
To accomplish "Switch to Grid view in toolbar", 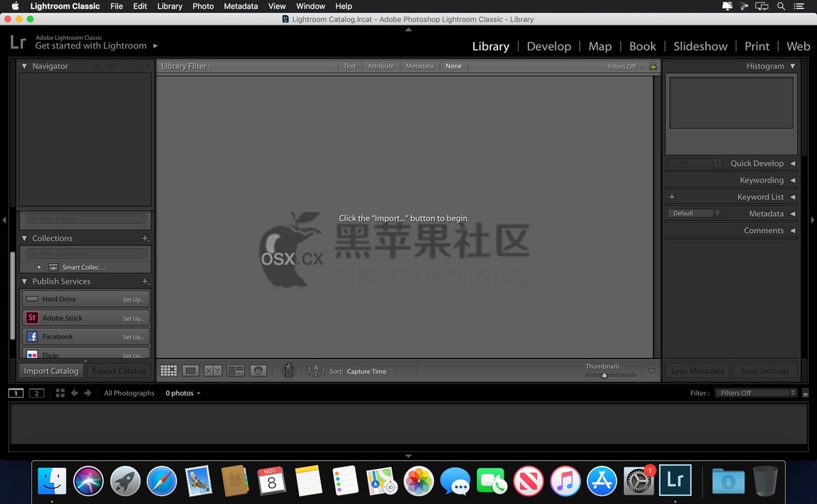I will pos(168,371).
